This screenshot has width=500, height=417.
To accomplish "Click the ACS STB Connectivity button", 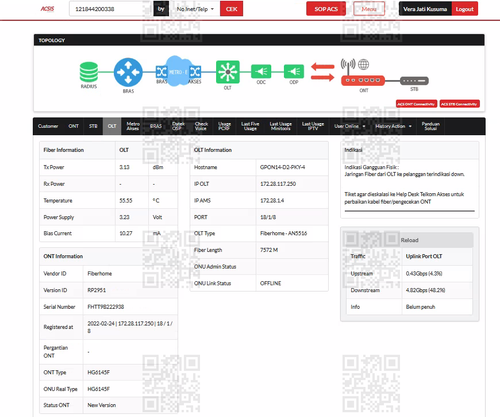I will 459,104.
